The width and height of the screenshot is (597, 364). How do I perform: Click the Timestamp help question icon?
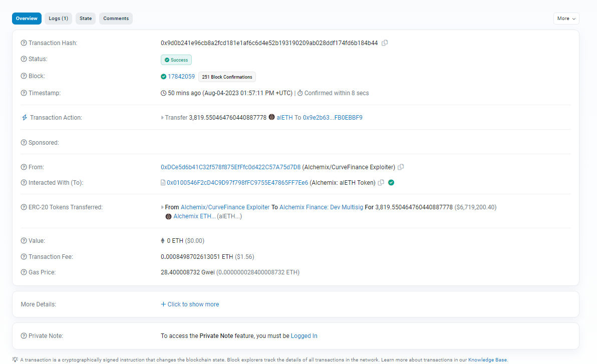24,93
